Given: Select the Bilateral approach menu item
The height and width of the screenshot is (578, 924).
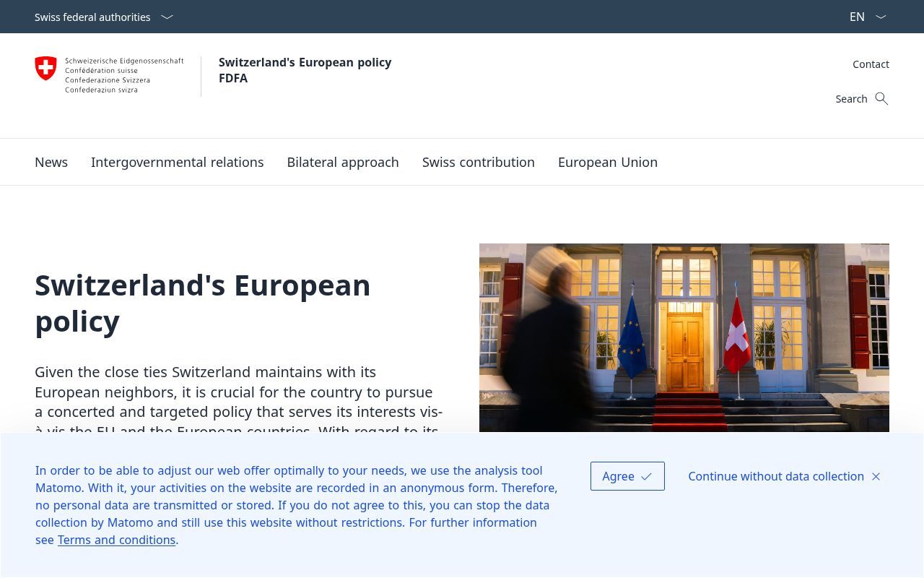Looking at the screenshot, I should click(x=343, y=162).
